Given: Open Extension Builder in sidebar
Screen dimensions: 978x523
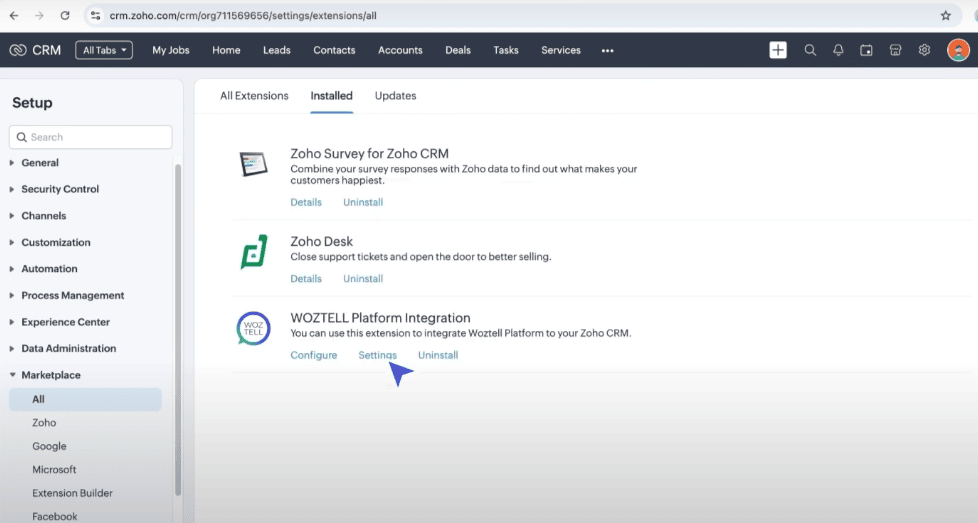Looking at the screenshot, I should pos(72,493).
